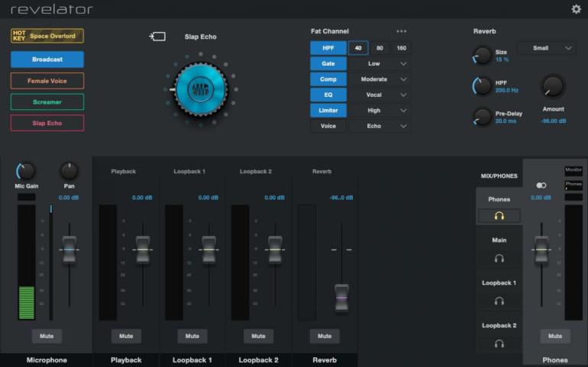Mute the Microphone channel
The width and height of the screenshot is (588, 367).
pos(47,336)
